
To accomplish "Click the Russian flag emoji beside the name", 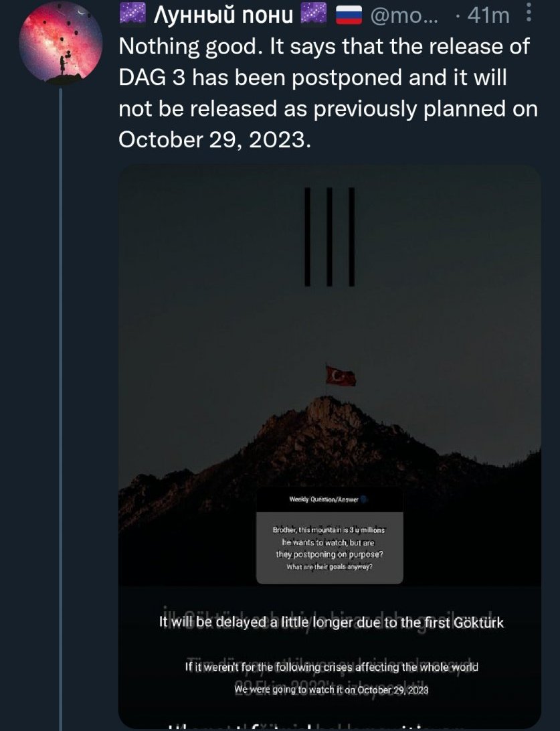I will point(349,15).
